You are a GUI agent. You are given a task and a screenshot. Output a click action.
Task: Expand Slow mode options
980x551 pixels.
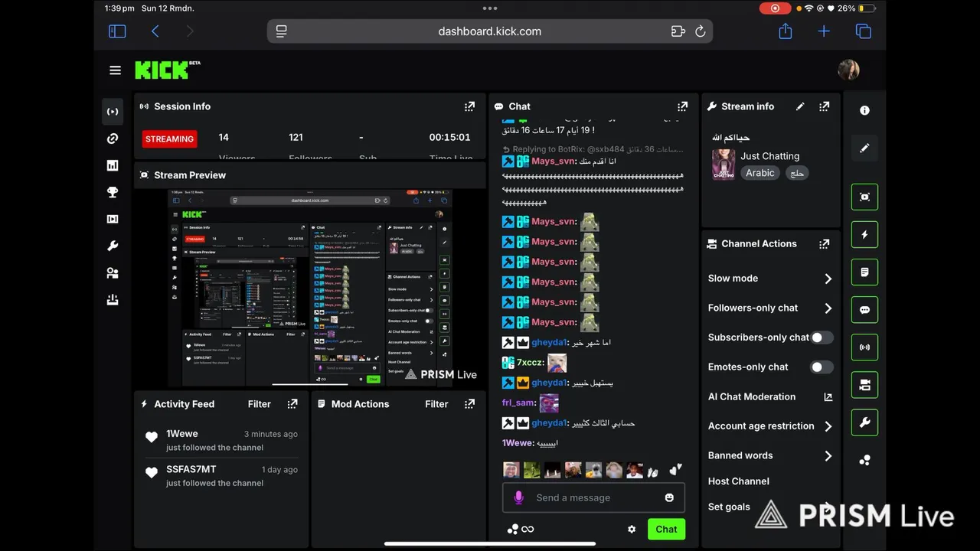(x=828, y=279)
